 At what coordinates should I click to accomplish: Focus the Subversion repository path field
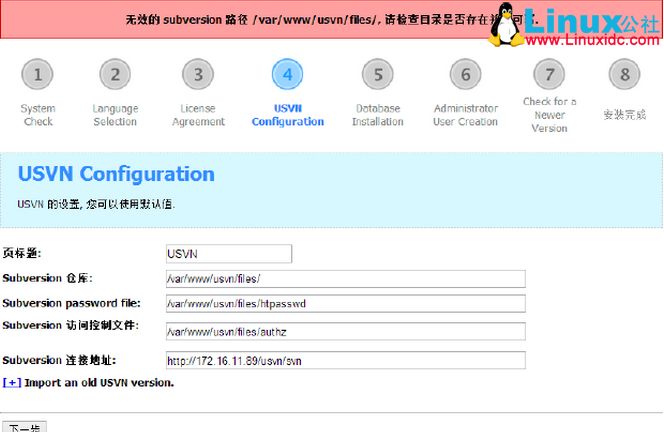(x=346, y=279)
